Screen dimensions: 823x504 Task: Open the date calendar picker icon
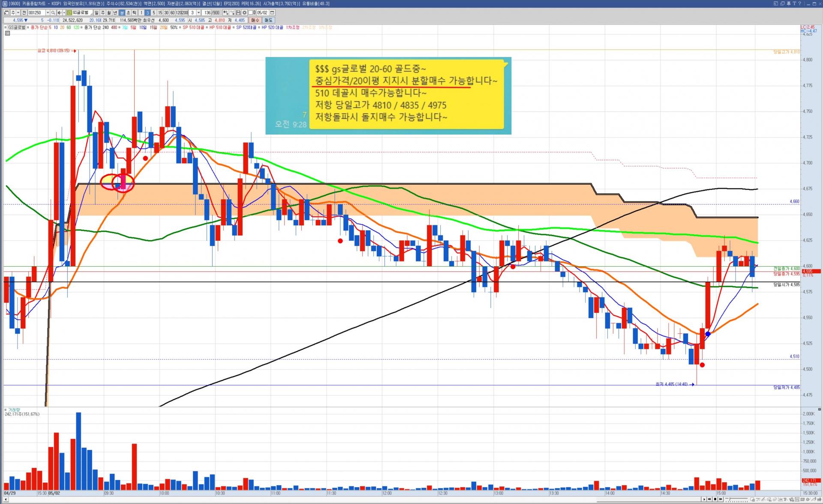pyautogui.click(x=272, y=13)
